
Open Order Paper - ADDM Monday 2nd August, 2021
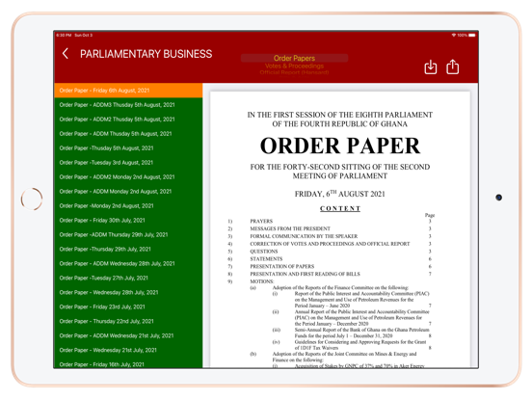tap(128, 192)
